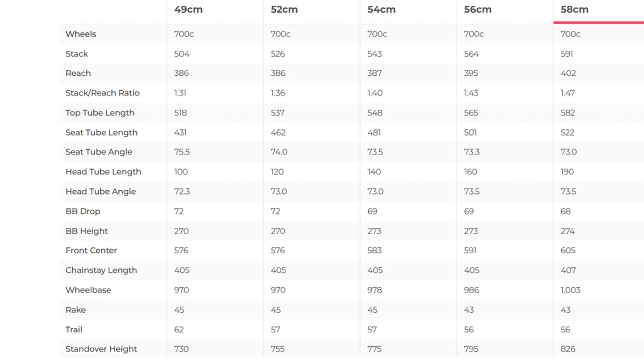Screen dimensions: 644x362
Task: Select the 52cm size column header
Action: click(x=284, y=10)
